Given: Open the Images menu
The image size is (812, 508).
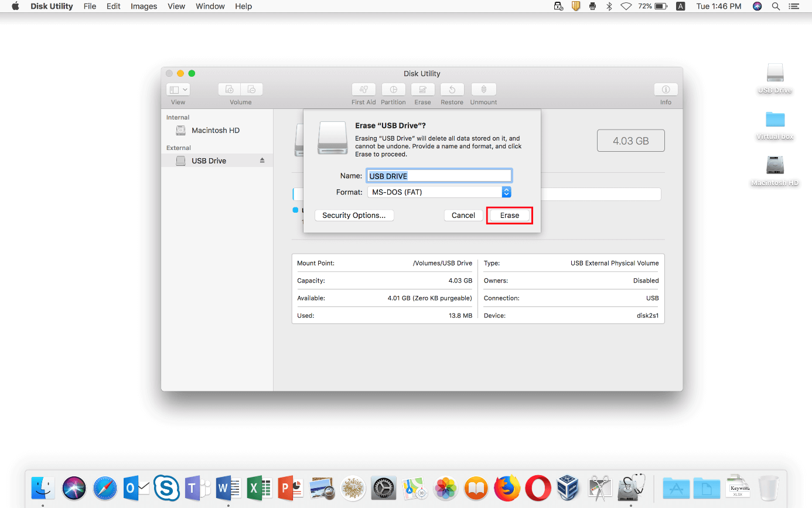Looking at the screenshot, I should click(x=144, y=6).
